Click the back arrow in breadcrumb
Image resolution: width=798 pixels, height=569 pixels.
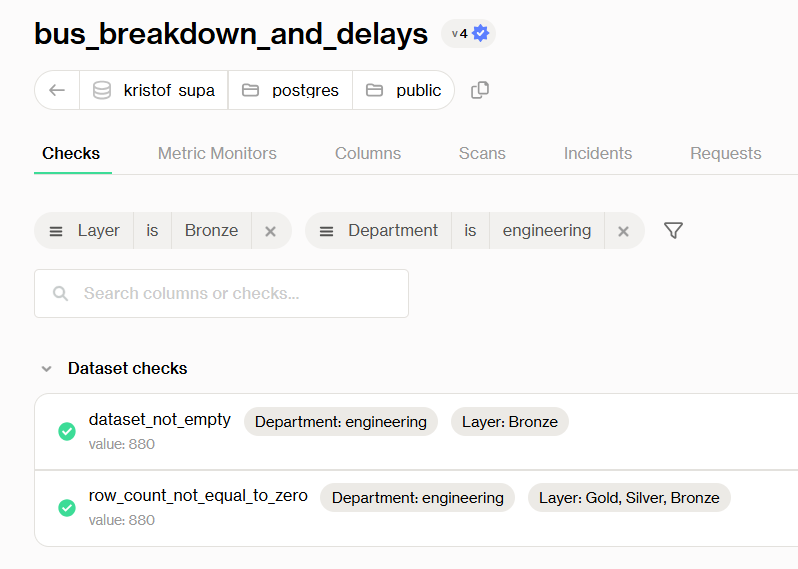click(57, 90)
